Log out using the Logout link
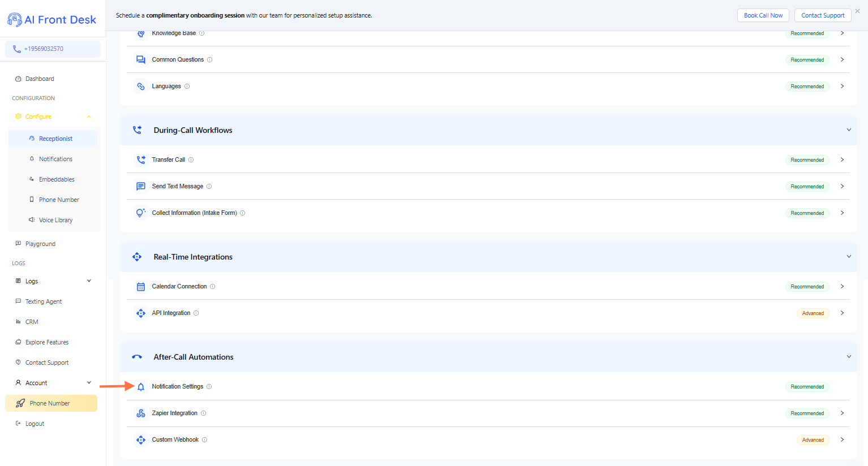Viewport: 868px width, 466px height. (30, 424)
